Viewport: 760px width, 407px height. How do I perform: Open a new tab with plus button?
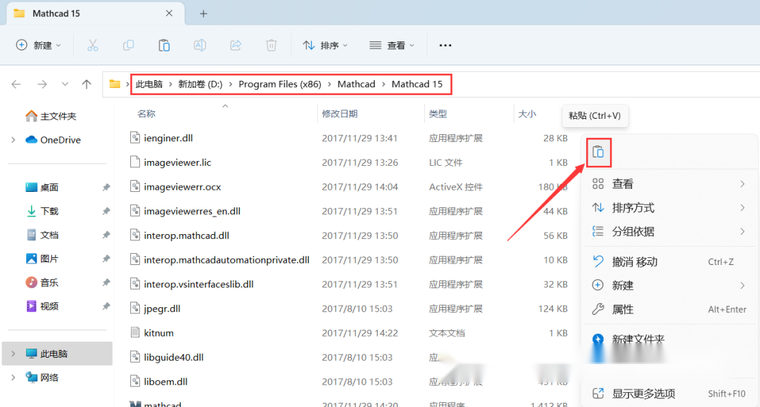pos(204,14)
